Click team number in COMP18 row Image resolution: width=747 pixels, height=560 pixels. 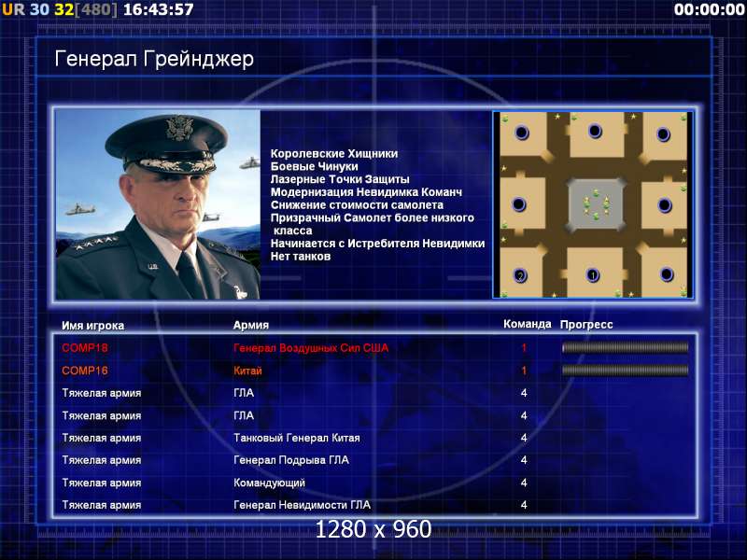[524, 347]
